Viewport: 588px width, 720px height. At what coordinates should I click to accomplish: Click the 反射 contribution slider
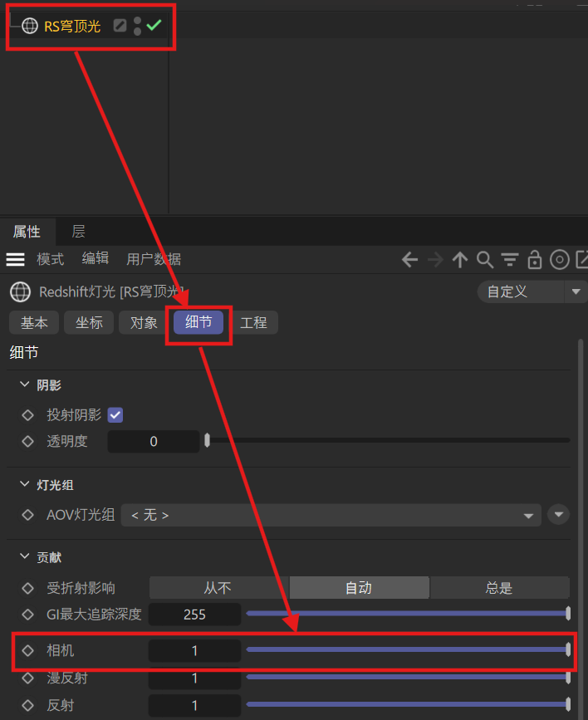[408, 704]
